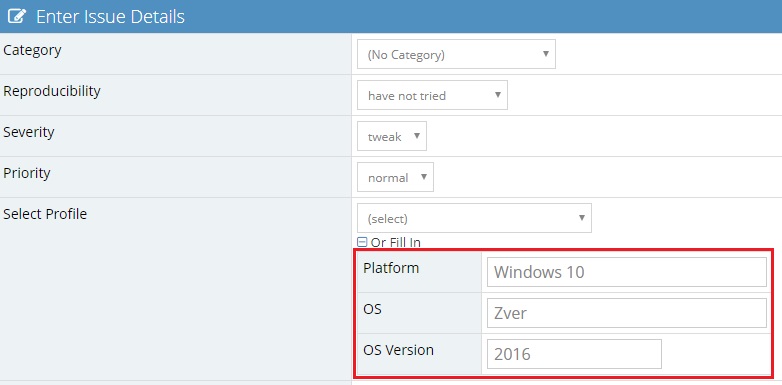Viewport: 782px width, 385px height.
Task: Open the Priority dropdown showing normal
Action: pos(395,177)
